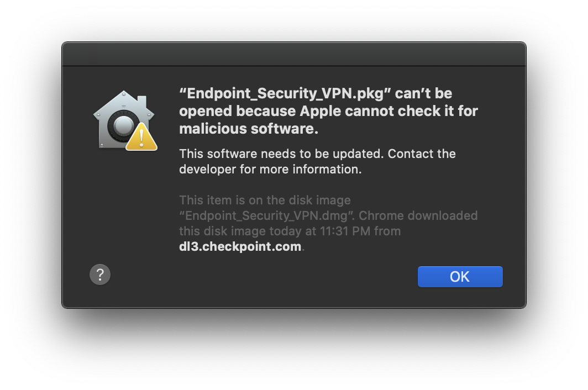Click the "Endpoint_Security_VPN.pkg" filename in the headline
The width and height of the screenshot is (588, 390).
(281, 93)
